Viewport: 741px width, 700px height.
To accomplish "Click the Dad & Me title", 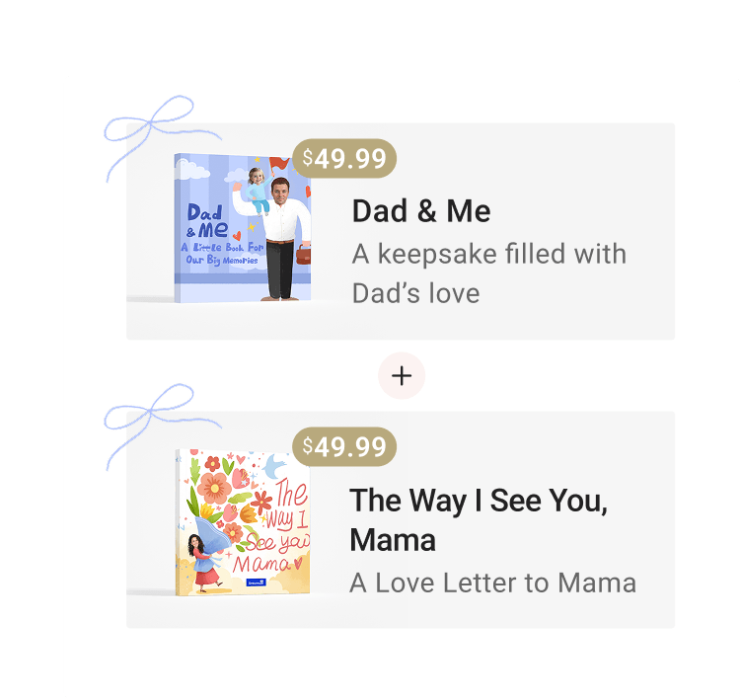I will (421, 211).
